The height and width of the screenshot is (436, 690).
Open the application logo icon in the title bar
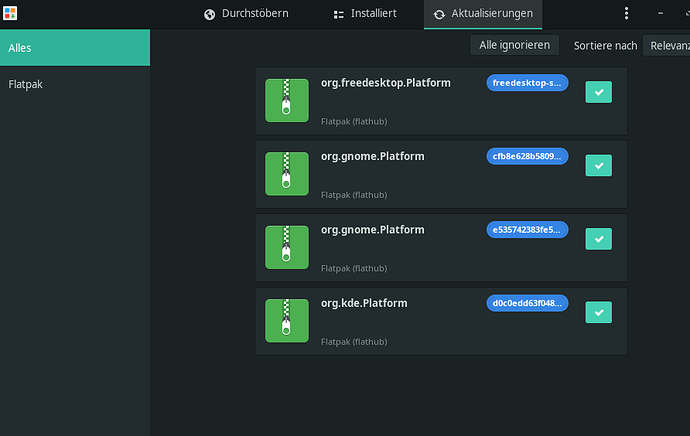click(10, 13)
